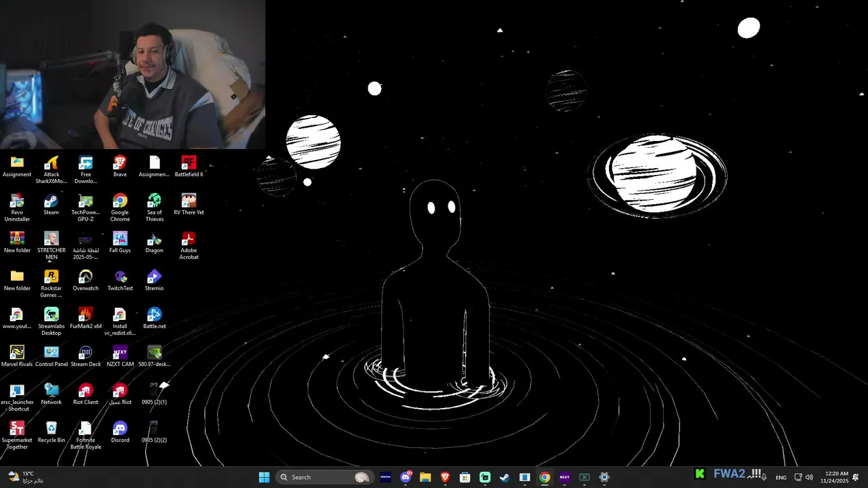868x488 pixels.
Task: Open Steam from the taskbar
Action: [505, 477]
